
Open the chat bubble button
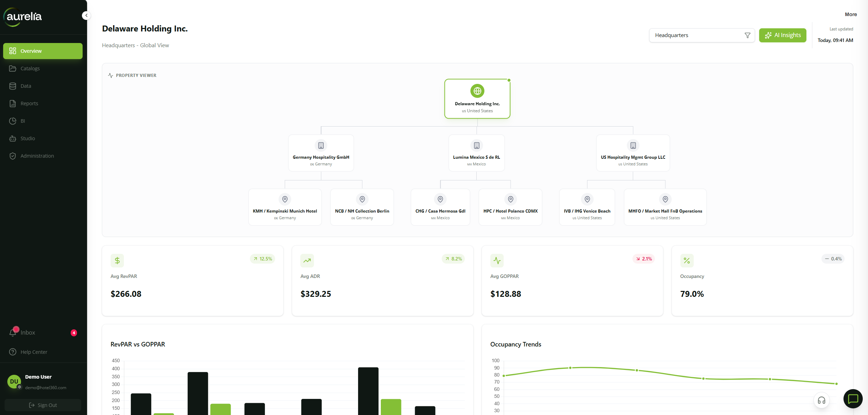click(x=853, y=399)
